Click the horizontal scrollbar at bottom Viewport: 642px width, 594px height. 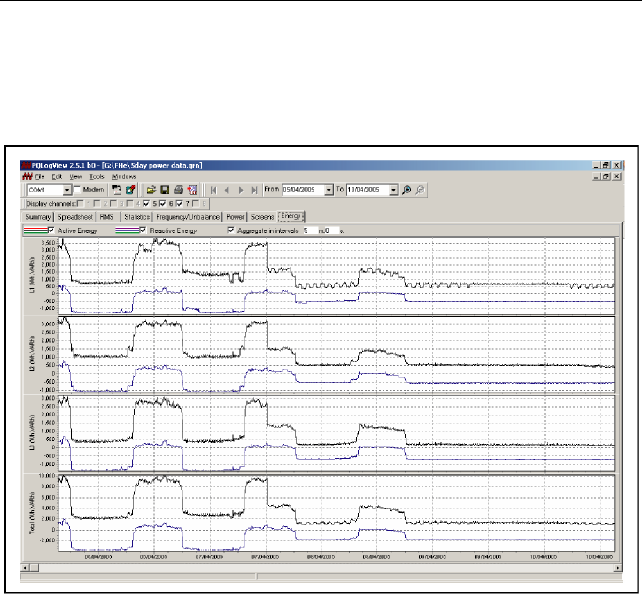tap(320, 567)
